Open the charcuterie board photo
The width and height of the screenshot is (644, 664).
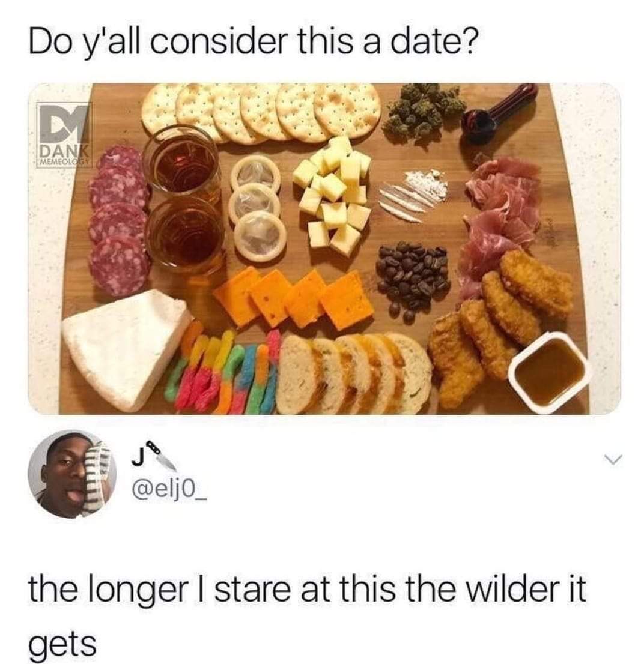pos(324,249)
